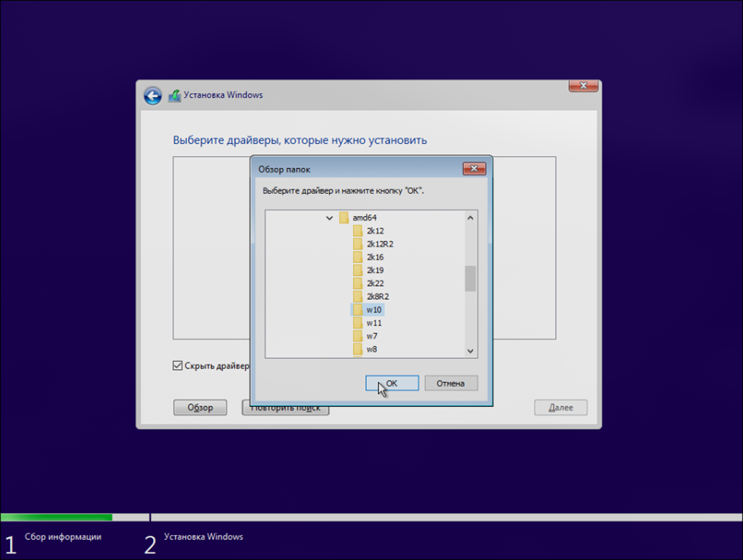
Task: Confirm folder selection with OK button
Action: (x=392, y=383)
